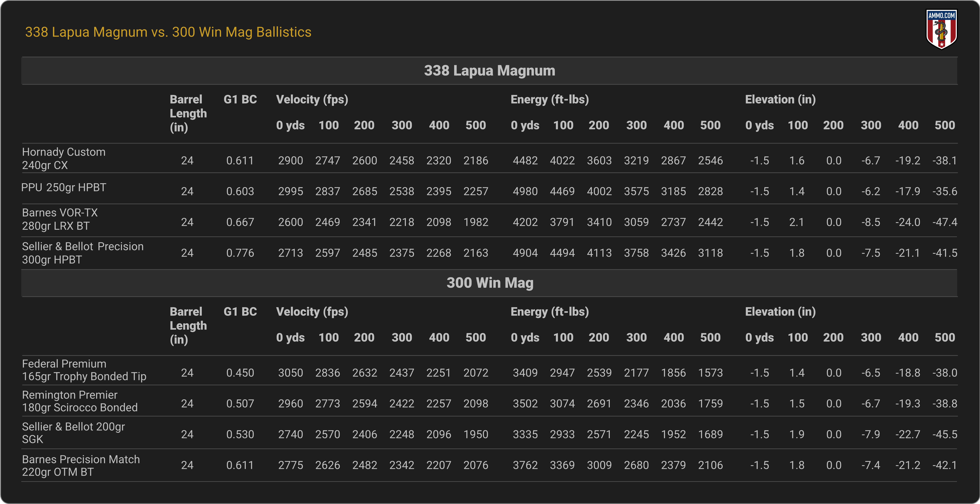Click Velocity (fps) header in 338 Lapua table

[x=312, y=100]
